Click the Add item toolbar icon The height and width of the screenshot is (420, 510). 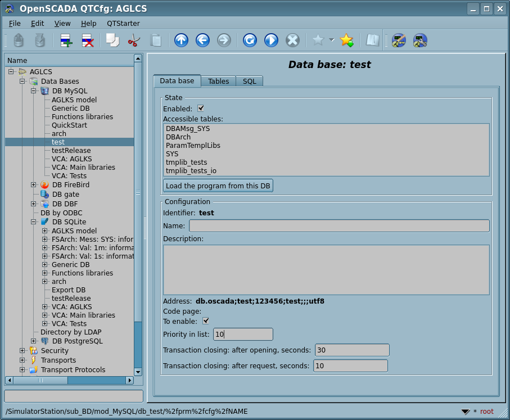click(66, 40)
